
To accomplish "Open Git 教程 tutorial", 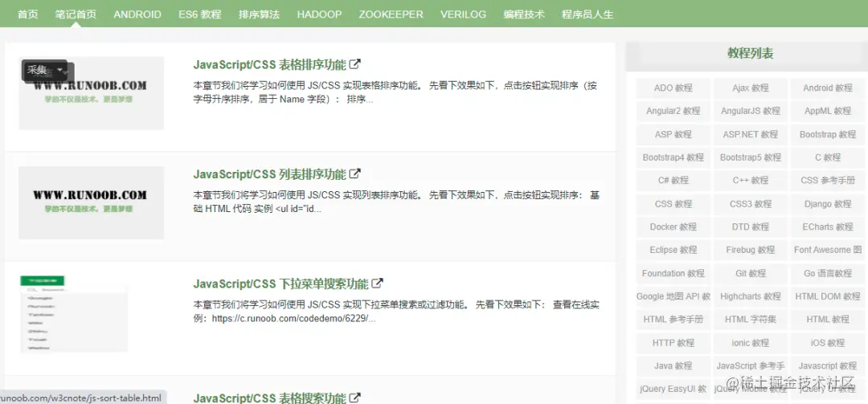I will click(750, 273).
